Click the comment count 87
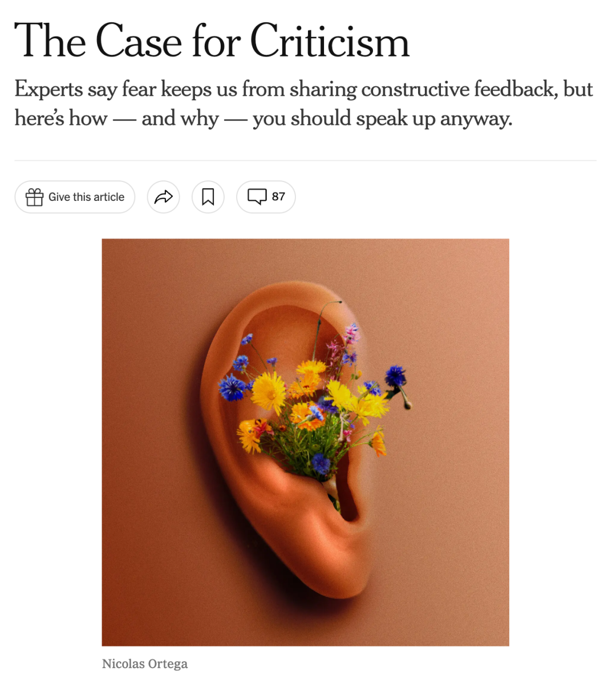The width and height of the screenshot is (616, 687). [x=278, y=196]
